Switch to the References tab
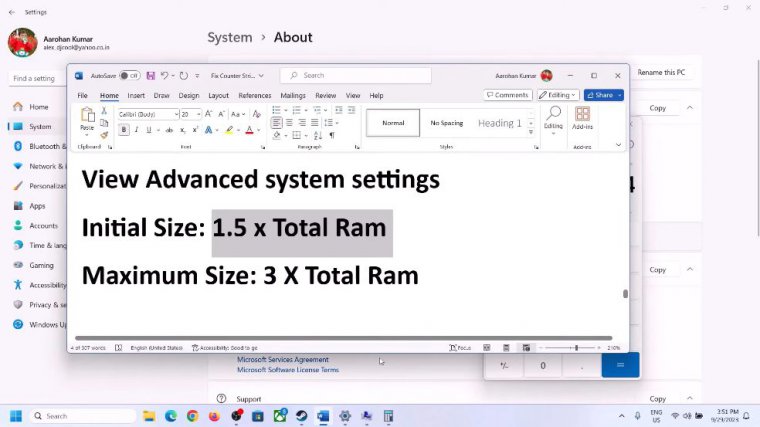The width and height of the screenshot is (760, 427). coord(255,96)
